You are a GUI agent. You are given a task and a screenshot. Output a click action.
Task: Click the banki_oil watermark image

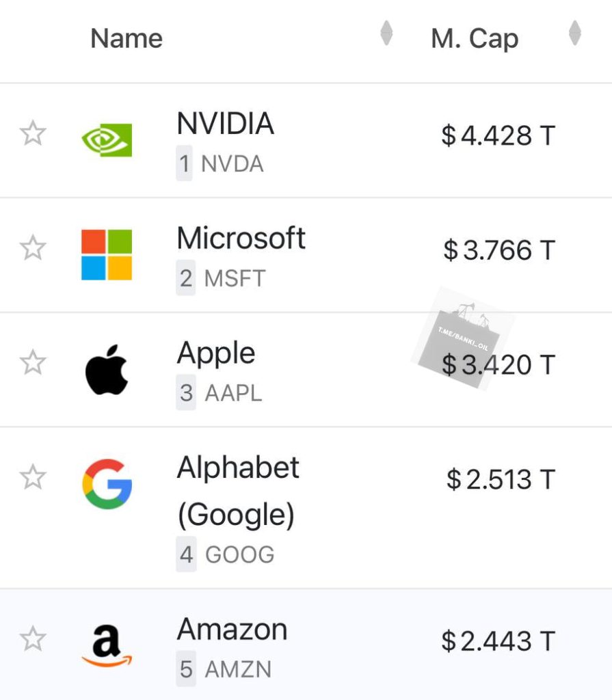click(x=462, y=338)
